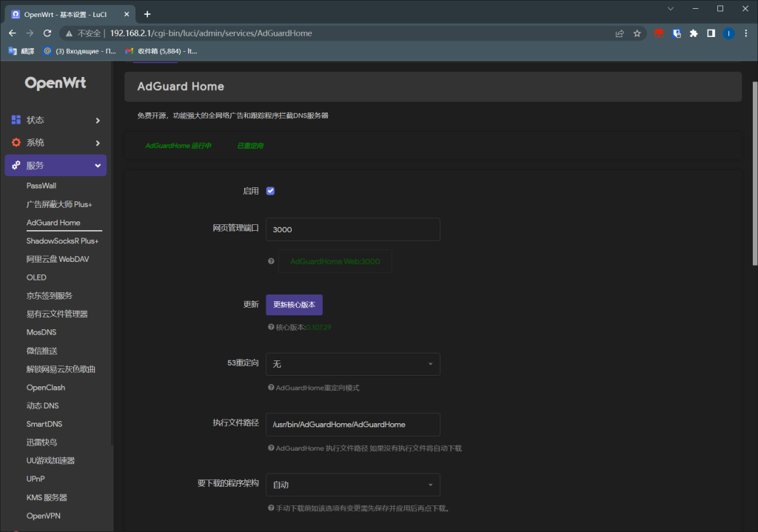
Task: Click the 更新核心版本 update button
Action: click(294, 304)
